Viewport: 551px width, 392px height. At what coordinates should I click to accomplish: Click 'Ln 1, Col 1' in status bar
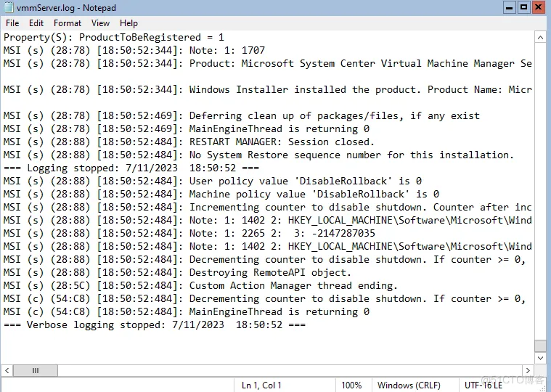(x=261, y=385)
